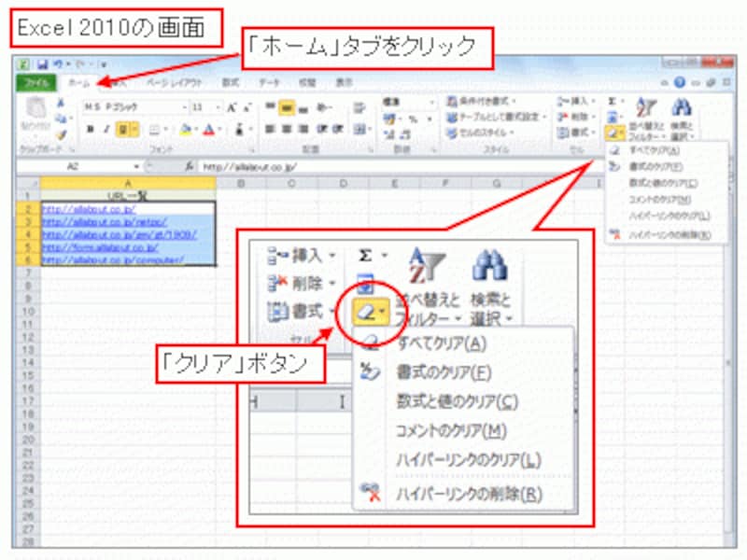This screenshot has height=560, width=747.
Task: Click the large Paste clipboard icon
Action: coord(35,107)
